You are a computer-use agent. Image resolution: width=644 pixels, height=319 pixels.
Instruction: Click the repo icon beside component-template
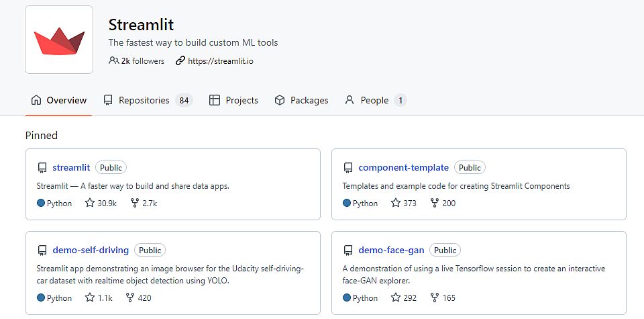tap(348, 168)
